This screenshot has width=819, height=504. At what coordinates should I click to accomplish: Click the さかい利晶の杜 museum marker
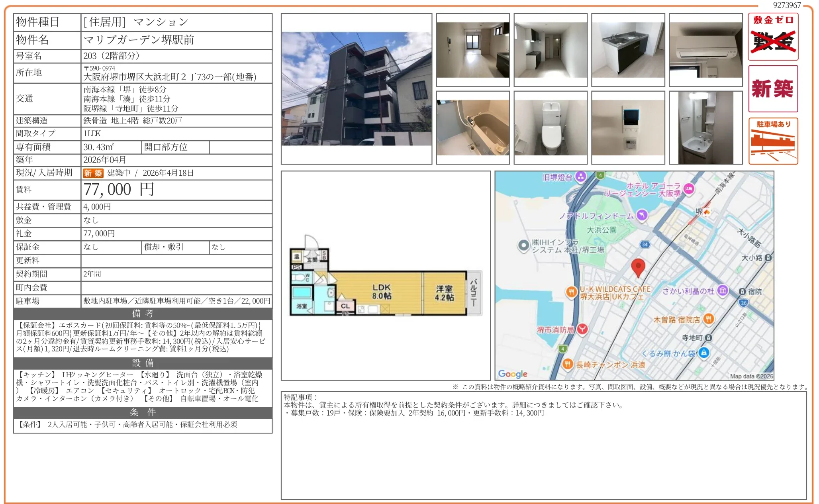point(723,290)
